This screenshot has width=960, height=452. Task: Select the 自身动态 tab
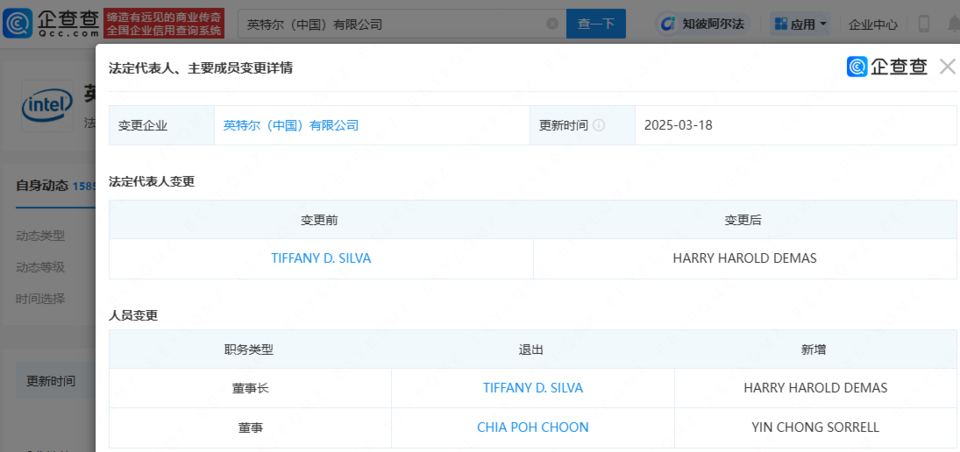[42, 185]
